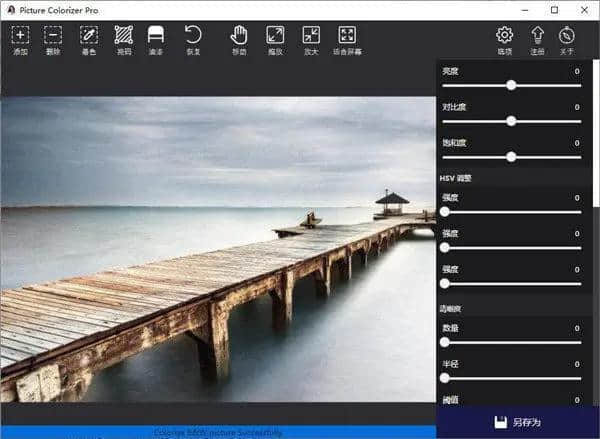Click the Brightness (亮度) slider handle
This screenshot has height=439, width=600.
point(511,85)
